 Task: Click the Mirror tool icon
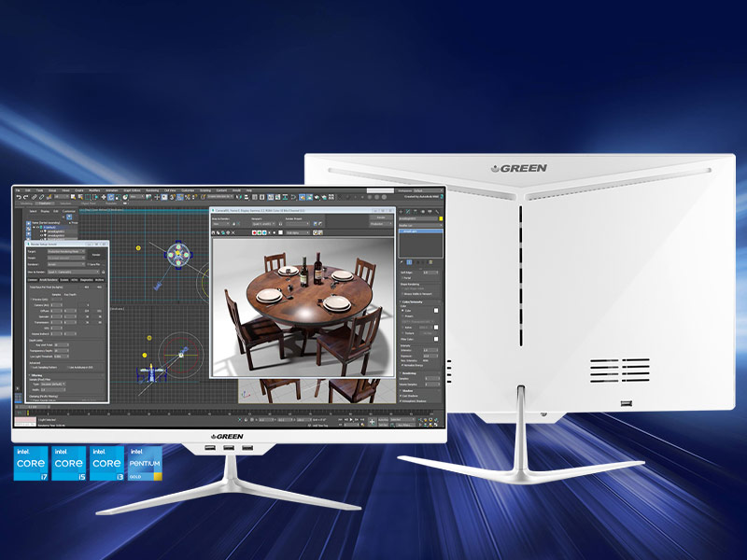coord(239,197)
